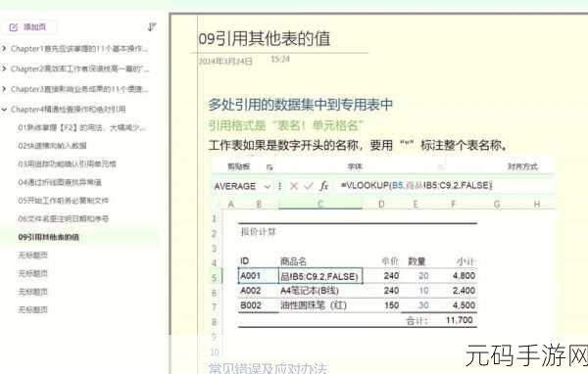This screenshot has height=374, width=588.
Task: Open the page starting with 06文件名
Action: click(64, 218)
